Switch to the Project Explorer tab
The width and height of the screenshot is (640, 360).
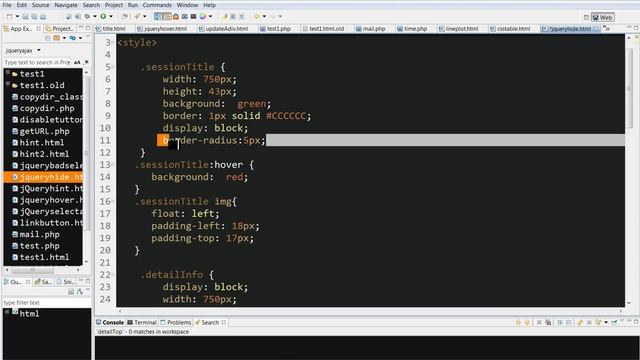(x=60, y=29)
